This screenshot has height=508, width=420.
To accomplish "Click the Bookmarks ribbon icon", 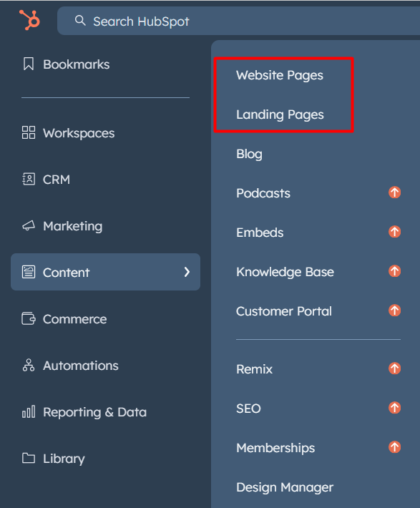I will click(x=29, y=64).
